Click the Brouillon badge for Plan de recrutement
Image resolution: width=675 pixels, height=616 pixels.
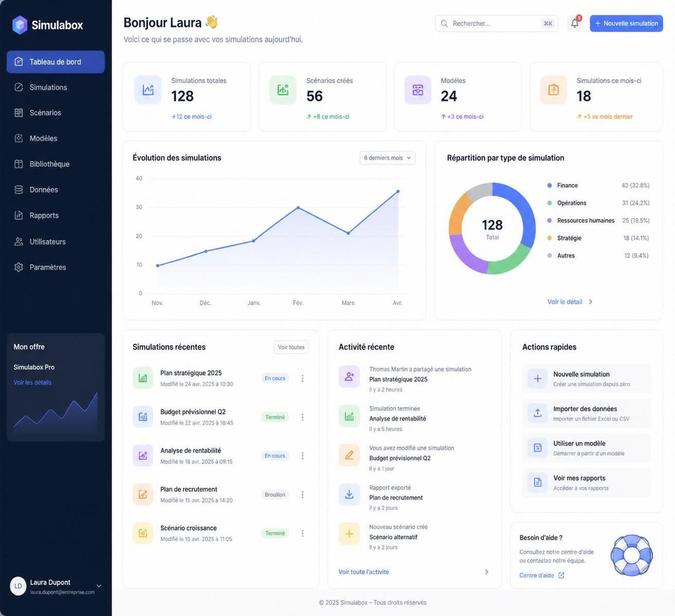(x=275, y=495)
